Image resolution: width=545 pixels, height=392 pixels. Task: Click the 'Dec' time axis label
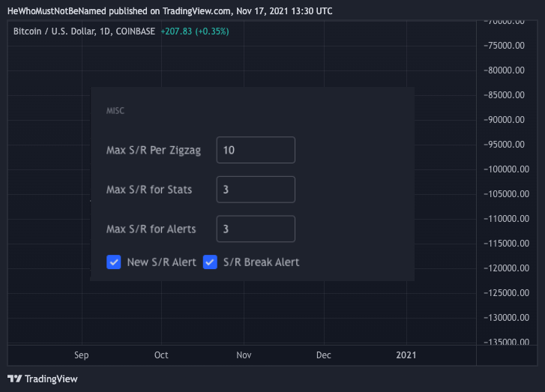click(324, 355)
